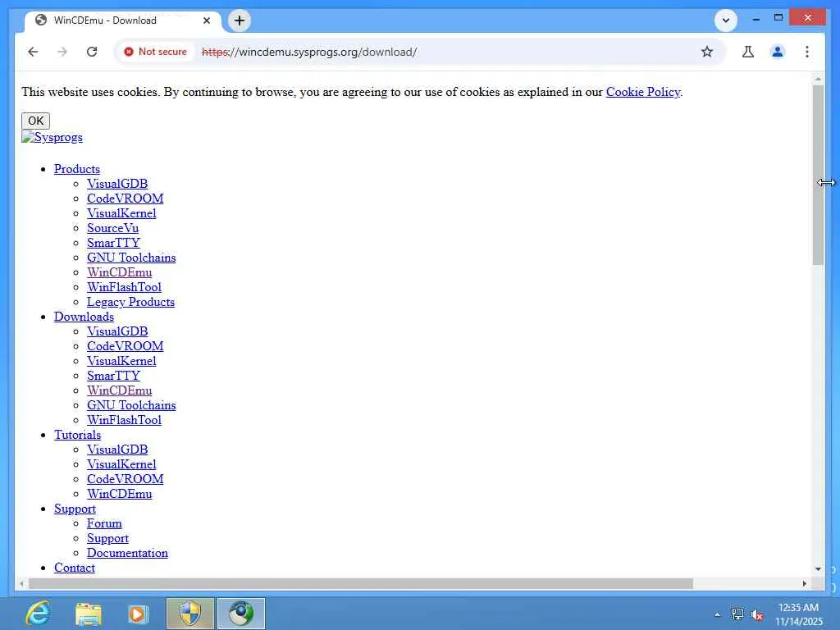Reload the page with the refresh icon
Screen dimensions: 840x630
[x=92, y=52]
